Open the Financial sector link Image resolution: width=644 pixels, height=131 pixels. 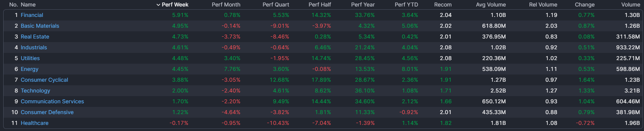(32, 15)
